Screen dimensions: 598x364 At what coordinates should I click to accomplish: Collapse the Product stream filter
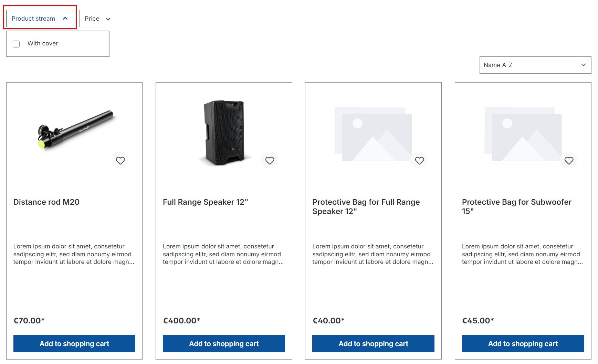[x=40, y=19]
